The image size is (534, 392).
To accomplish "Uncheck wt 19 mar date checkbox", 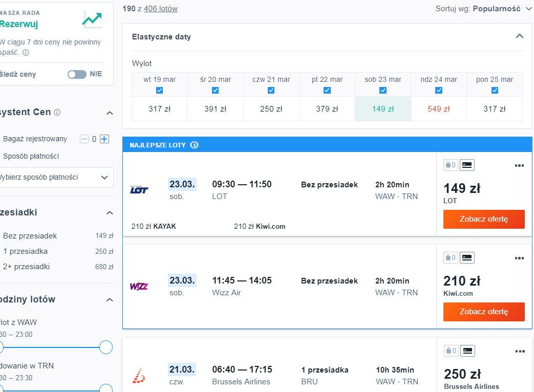I will [x=159, y=90].
